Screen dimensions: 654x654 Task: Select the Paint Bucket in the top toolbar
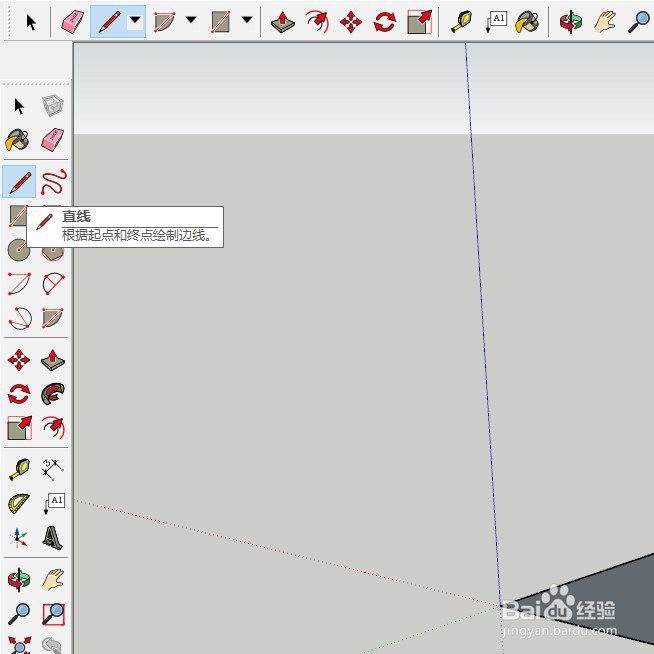[x=527, y=22]
